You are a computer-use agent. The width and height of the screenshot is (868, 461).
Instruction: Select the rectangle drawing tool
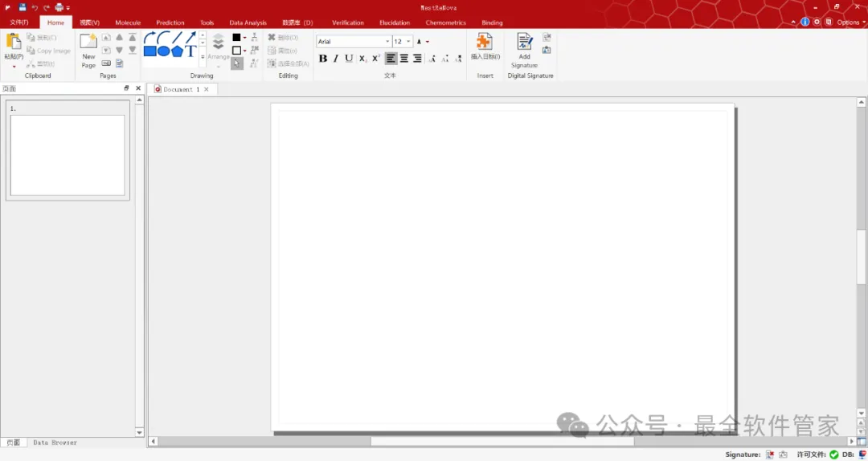150,51
